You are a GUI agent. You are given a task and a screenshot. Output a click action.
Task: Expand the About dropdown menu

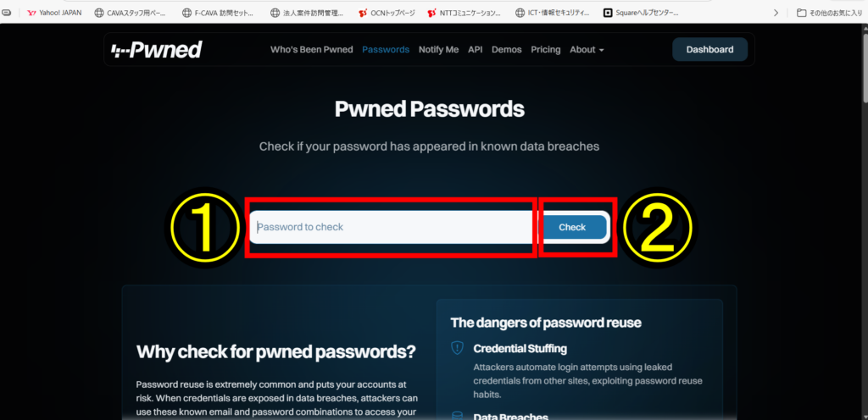click(587, 50)
